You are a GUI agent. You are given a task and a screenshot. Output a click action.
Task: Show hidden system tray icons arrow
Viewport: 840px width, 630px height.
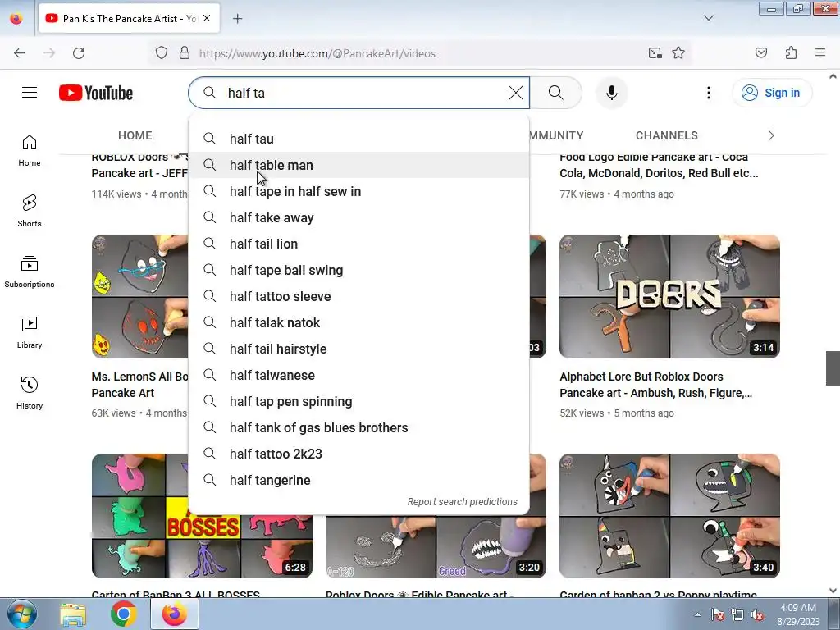697,614
